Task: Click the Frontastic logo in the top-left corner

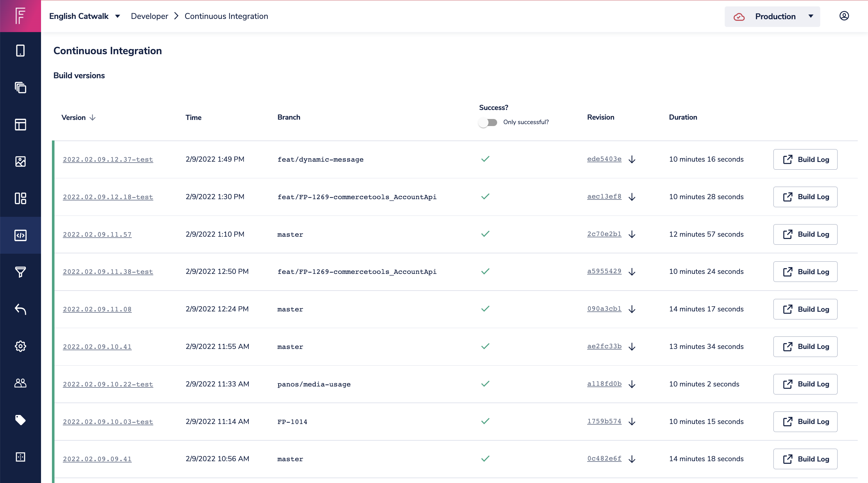Action: click(x=20, y=16)
